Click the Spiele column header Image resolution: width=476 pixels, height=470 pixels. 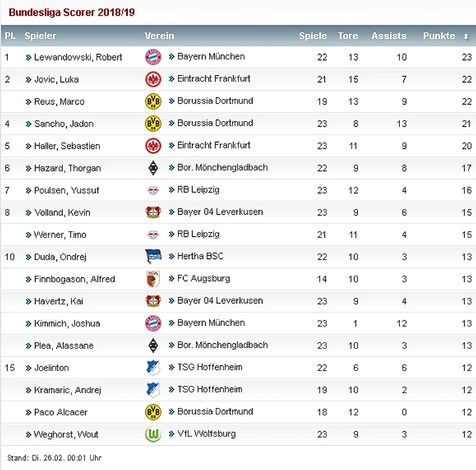[x=312, y=36]
